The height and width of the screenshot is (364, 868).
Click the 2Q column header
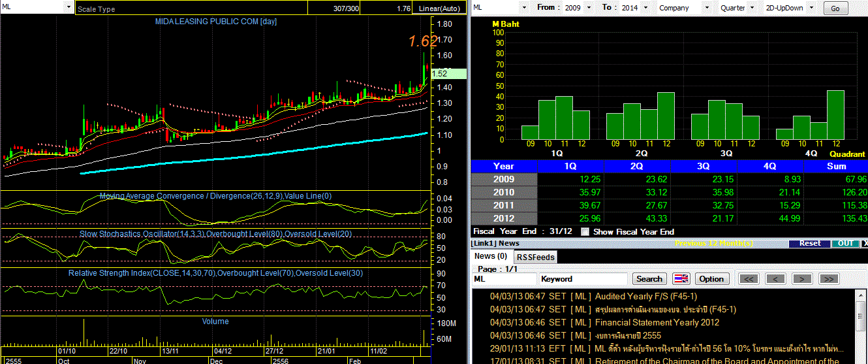point(637,166)
